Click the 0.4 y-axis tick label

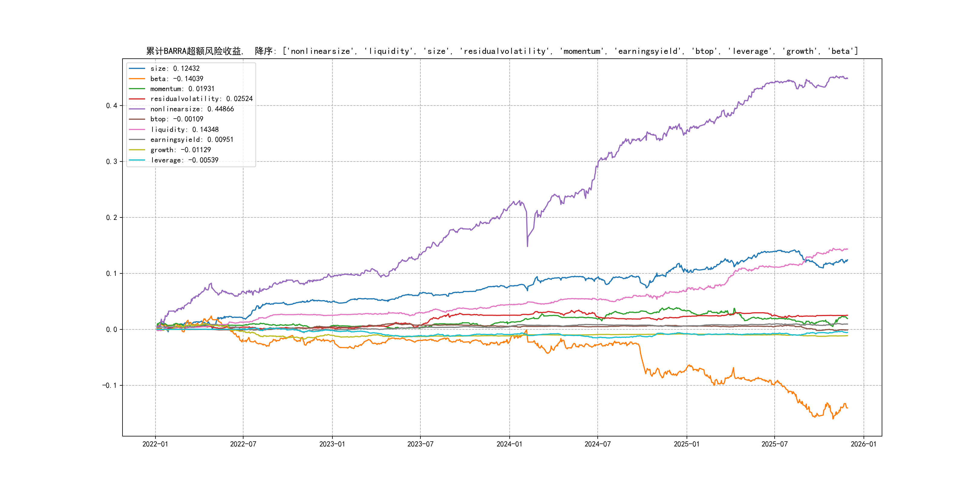tap(112, 106)
